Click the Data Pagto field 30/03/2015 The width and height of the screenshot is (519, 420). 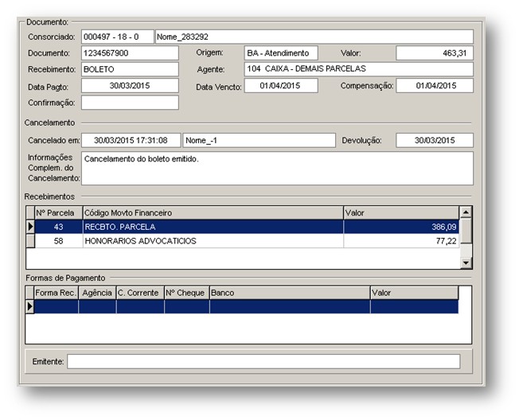point(130,86)
